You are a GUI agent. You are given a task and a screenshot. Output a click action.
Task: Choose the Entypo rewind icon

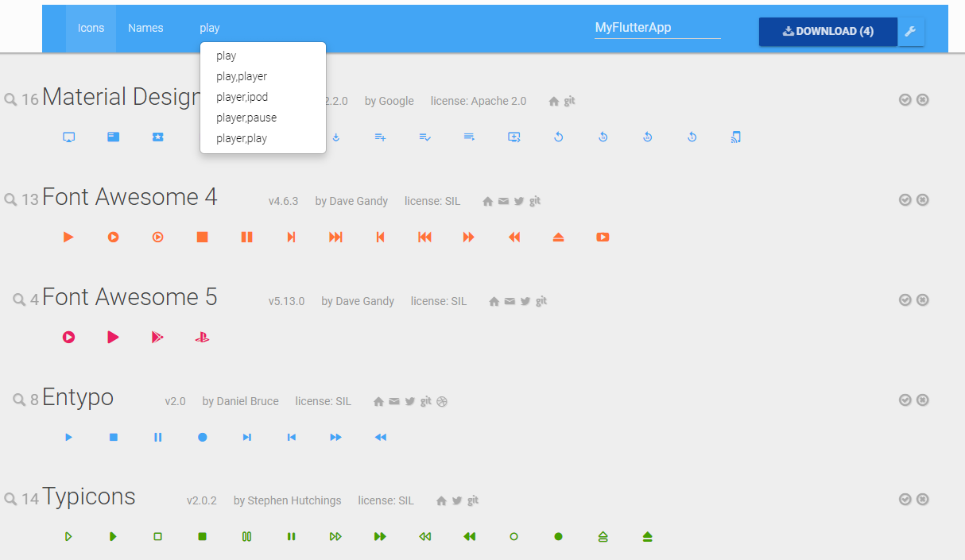(381, 437)
